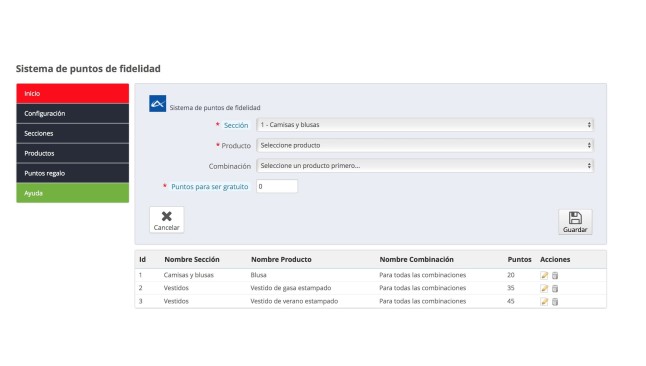Image resolution: width=646 pixels, height=366 pixels.
Task: Click the points value 20
Action: tap(511, 275)
